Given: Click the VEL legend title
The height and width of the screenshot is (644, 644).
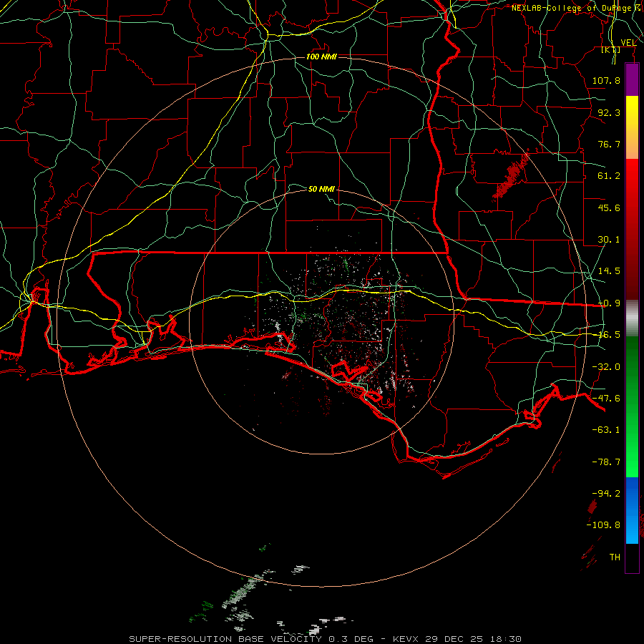Looking at the screenshot, I should [x=628, y=43].
